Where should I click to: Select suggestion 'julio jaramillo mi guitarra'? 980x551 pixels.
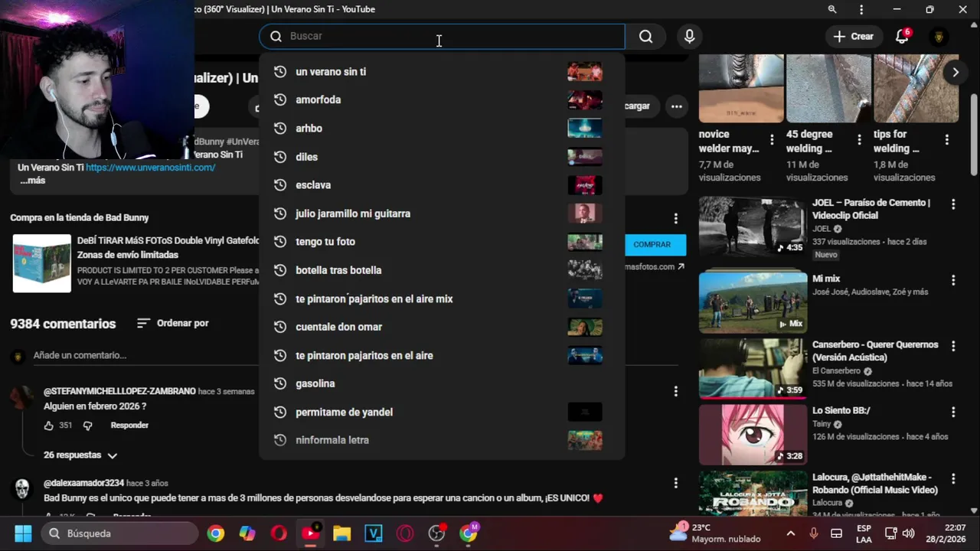coord(442,214)
